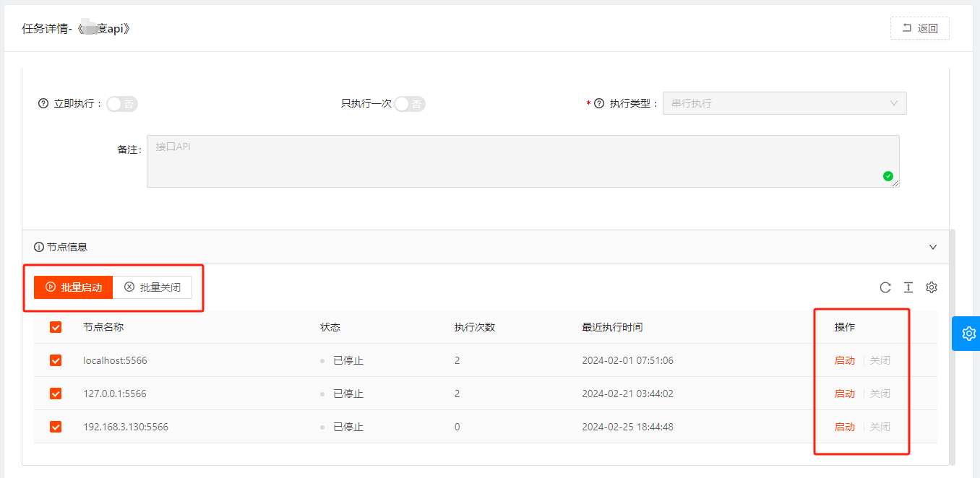
Task: Click help icon beside 立即执行 label
Action: (x=43, y=103)
